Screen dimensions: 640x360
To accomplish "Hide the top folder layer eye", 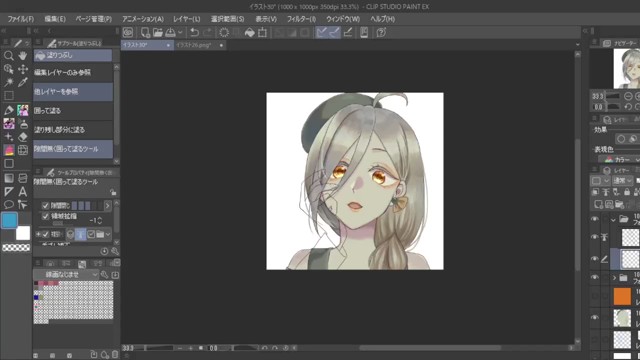I will 595,219.
